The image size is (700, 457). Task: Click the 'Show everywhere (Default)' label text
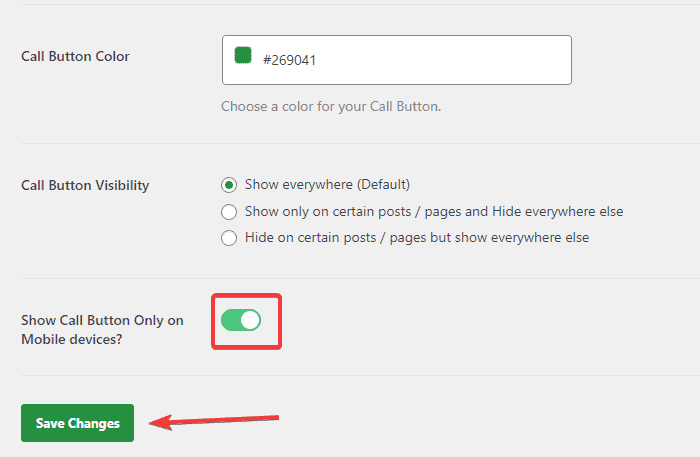coord(327,185)
